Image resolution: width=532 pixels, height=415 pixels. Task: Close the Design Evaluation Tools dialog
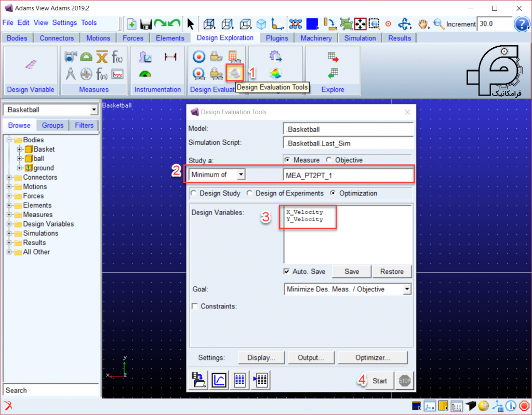[407, 112]
